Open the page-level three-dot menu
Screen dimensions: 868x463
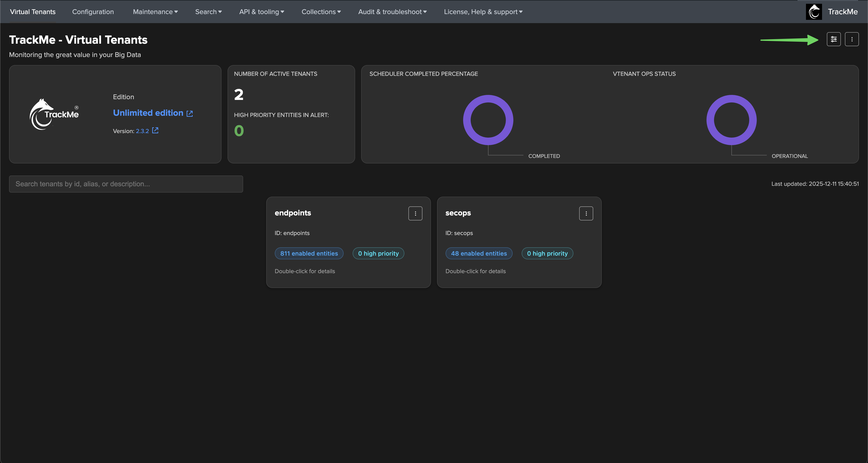pyautogui.click(x=851, y=39)
